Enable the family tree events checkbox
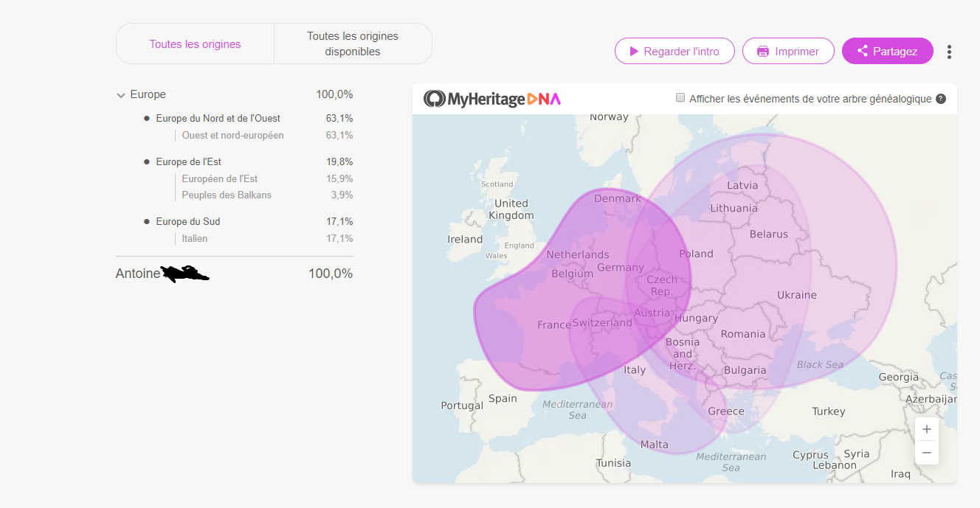 tap(680, 98)
